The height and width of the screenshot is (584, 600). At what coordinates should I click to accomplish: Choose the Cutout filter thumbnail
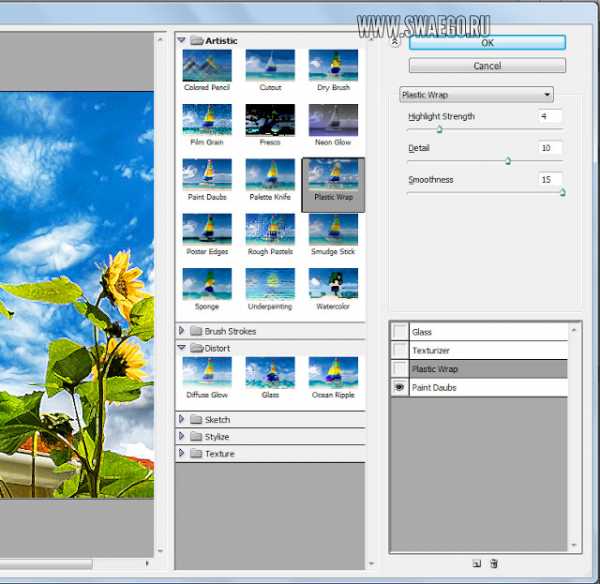[270, 65]
